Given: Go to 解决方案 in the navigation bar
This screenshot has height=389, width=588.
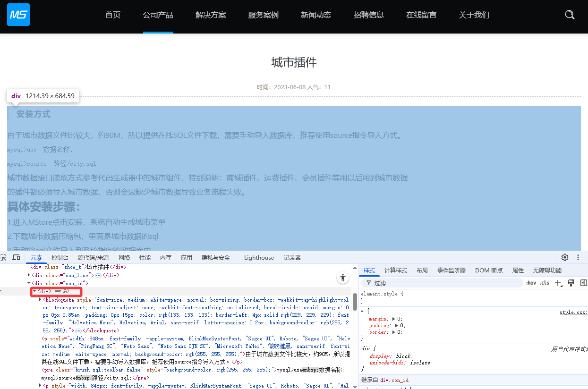Looking at the screenshot, I should pyautogui.click(x=211, y=15).
